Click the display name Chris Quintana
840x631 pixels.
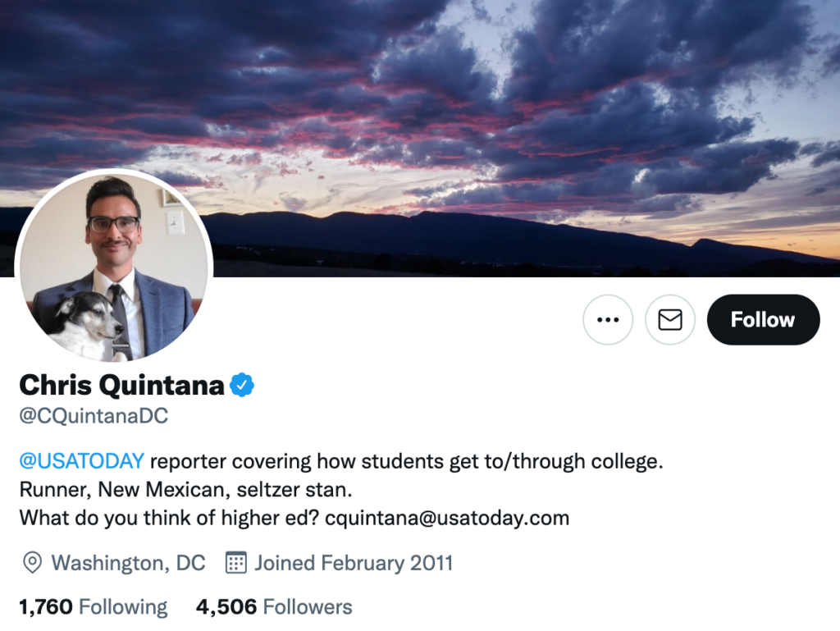(121, 385)
